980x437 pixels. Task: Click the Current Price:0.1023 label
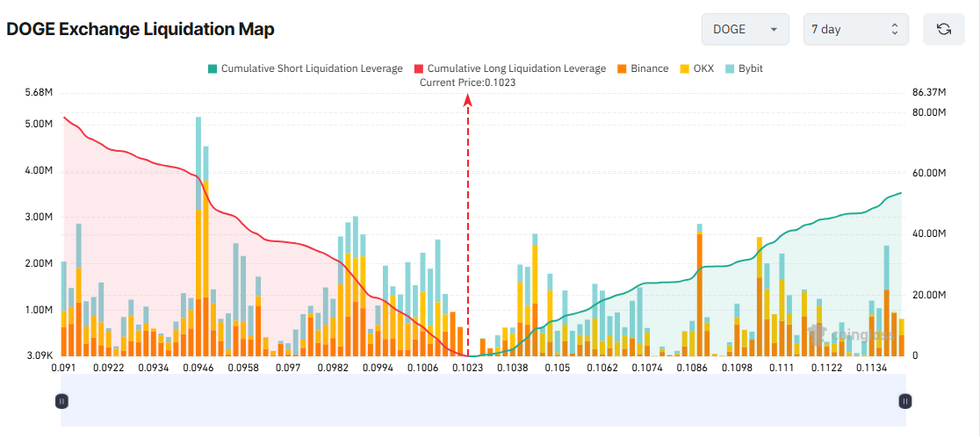click(467, 82)
